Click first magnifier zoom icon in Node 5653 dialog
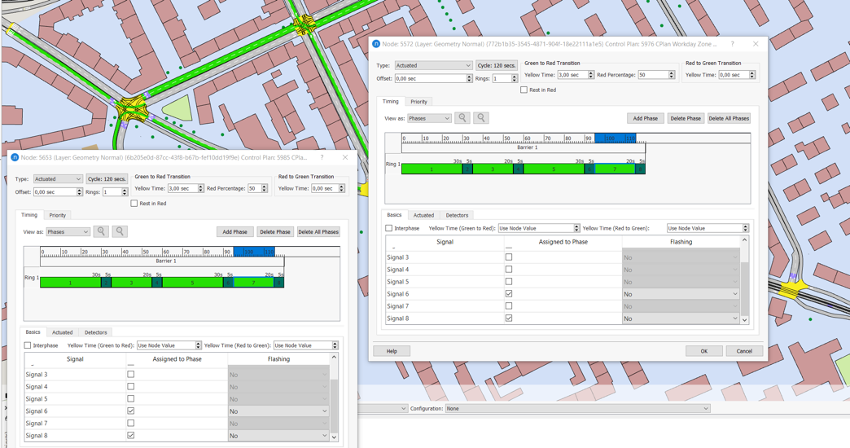850x448 pixels. (101, 232)
